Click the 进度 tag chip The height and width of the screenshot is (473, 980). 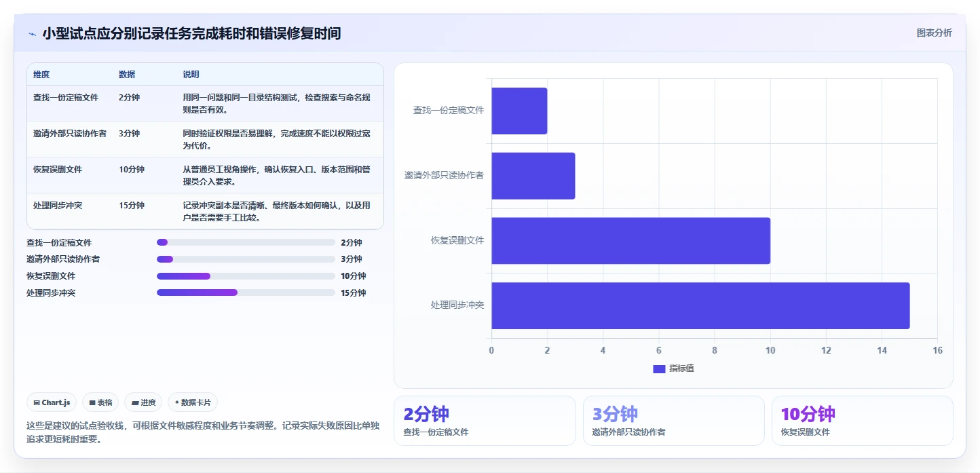(x=143, y=402)
